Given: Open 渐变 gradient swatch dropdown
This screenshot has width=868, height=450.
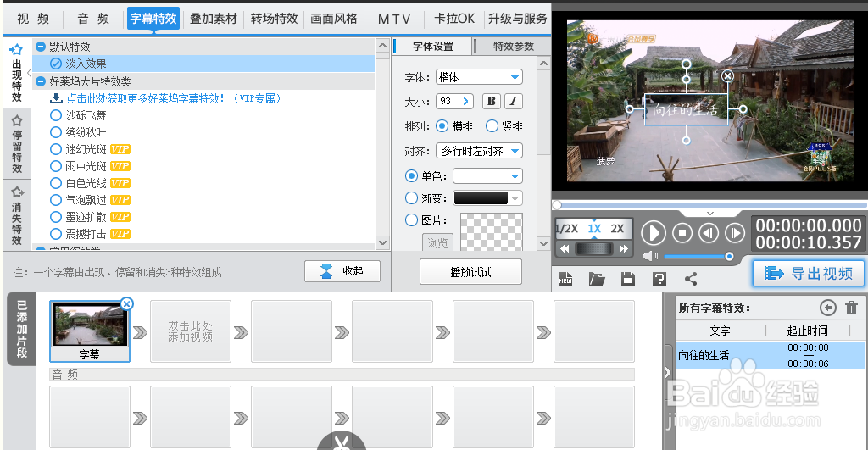Looking at the screenshot, I should [487, 198].
